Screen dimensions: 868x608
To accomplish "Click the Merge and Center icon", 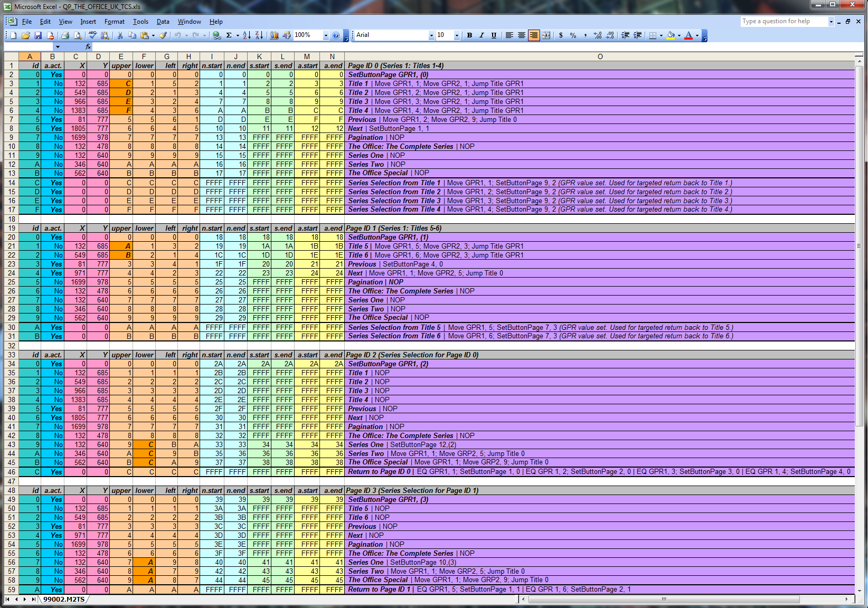I will click(546, 35).
